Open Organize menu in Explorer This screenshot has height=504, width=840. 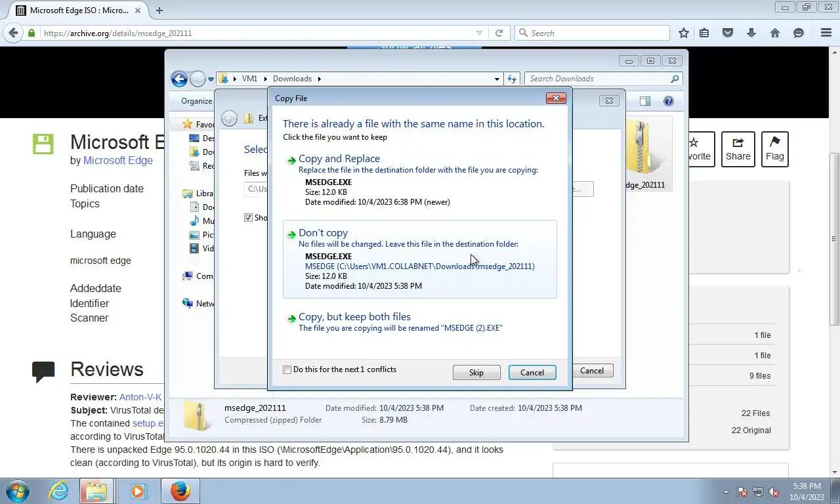pos(196,101)
